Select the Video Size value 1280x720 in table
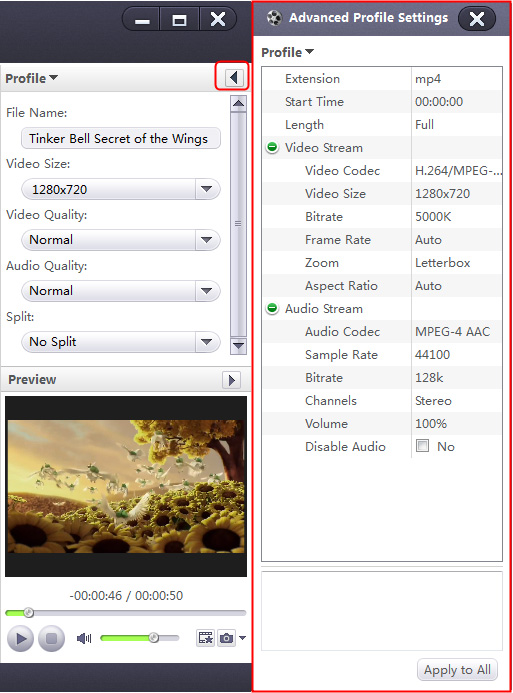513x693 pixels. click(442, 194)
